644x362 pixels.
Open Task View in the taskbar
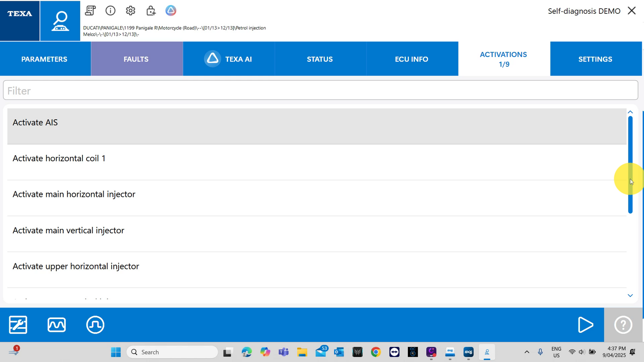tap(228, 352)
